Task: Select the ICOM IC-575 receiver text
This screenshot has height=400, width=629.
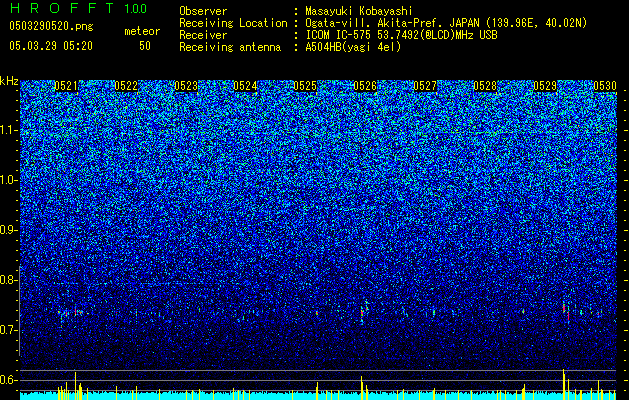Action: (401, 35)
